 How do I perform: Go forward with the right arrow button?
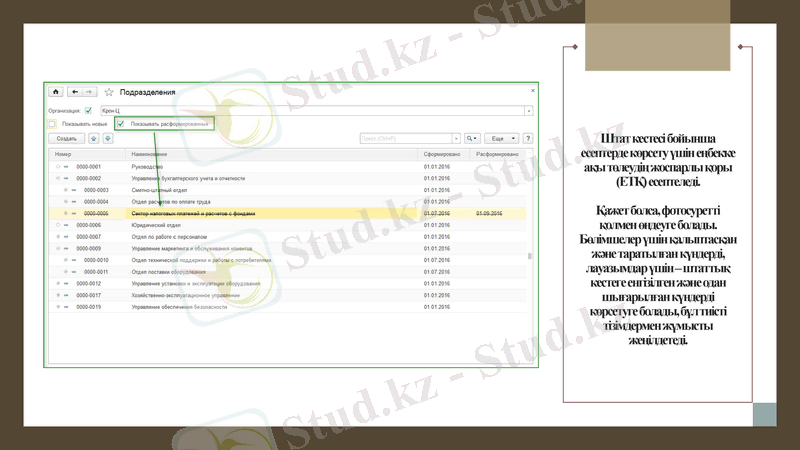(89, 92)
